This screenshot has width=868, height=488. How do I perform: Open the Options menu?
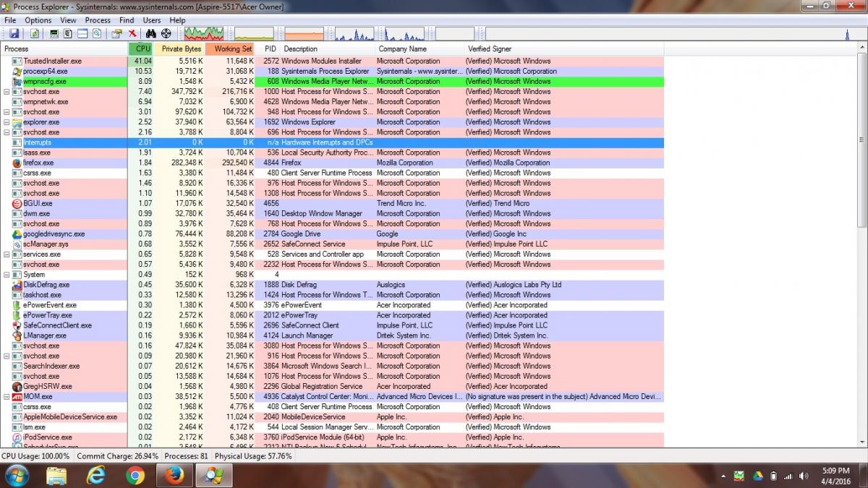coord(38,20)
